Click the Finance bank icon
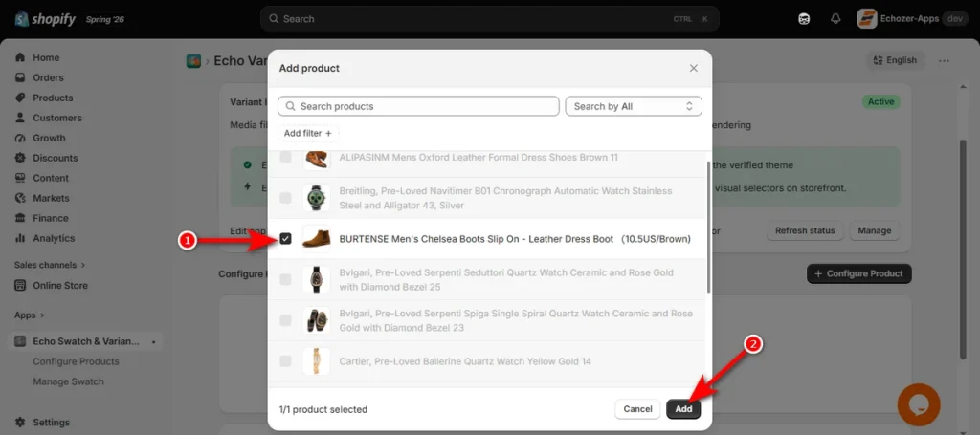Viewport: 980px width, 435px height. (20, 218)
